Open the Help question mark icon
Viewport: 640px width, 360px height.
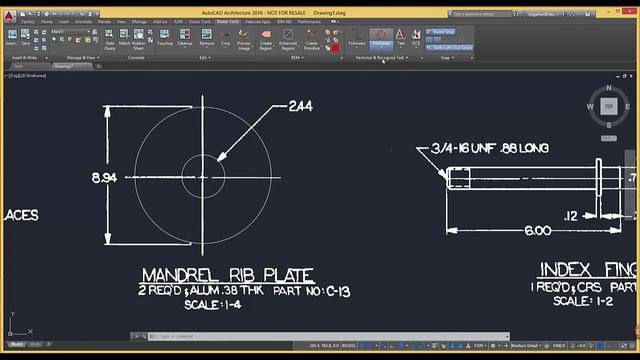click(588, 14)
